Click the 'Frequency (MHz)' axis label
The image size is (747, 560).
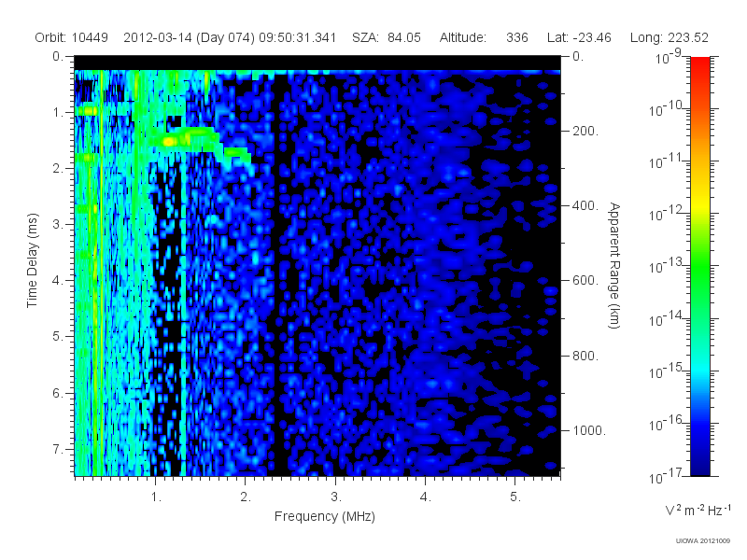tap(325, 516)
